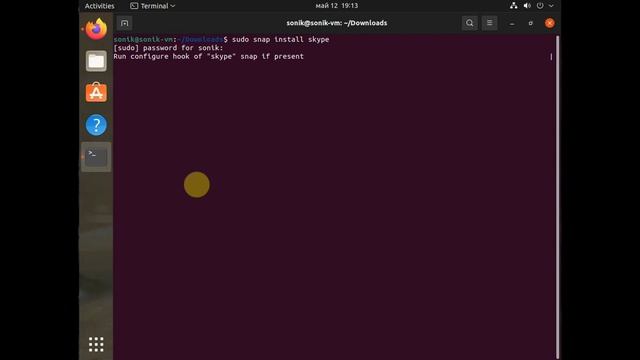Click the volume speaker icon

(527, 6)
